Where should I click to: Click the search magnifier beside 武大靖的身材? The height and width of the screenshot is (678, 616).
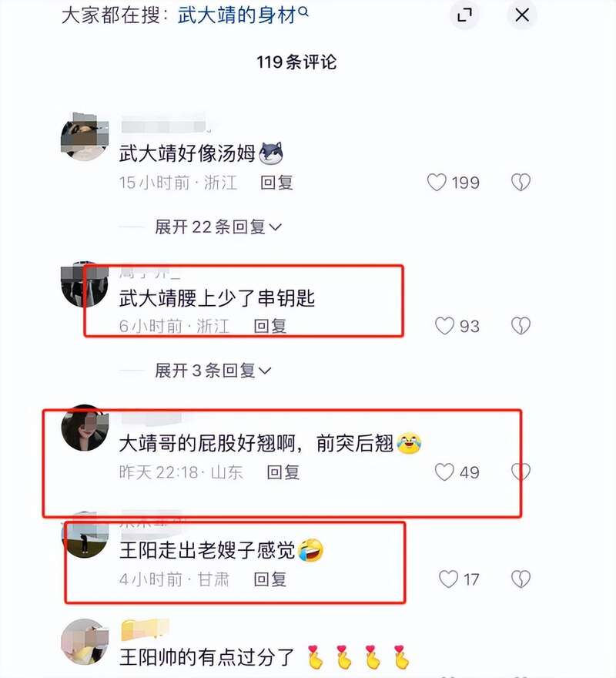[x=303, y=12]
